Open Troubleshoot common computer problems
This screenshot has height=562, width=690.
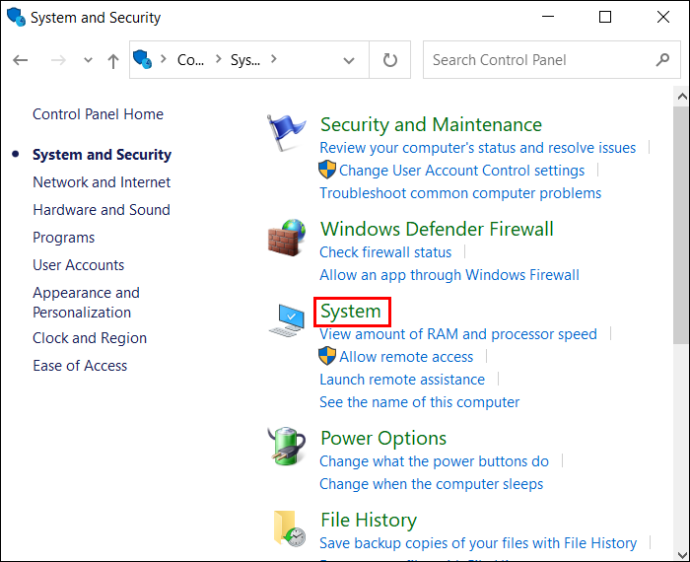[460, 193]
